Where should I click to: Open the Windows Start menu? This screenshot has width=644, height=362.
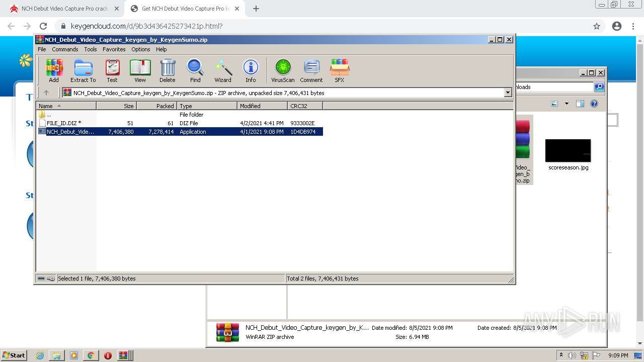(x=14, y=355)
